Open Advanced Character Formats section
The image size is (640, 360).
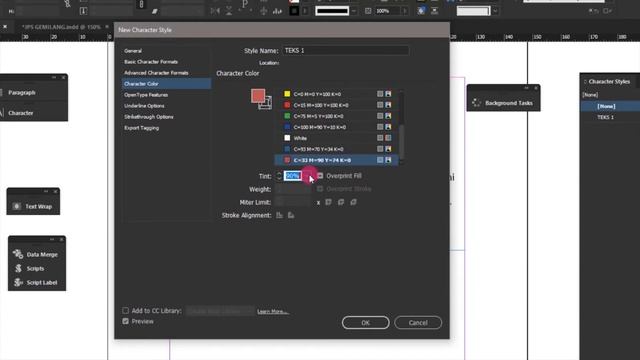point(156,73)
